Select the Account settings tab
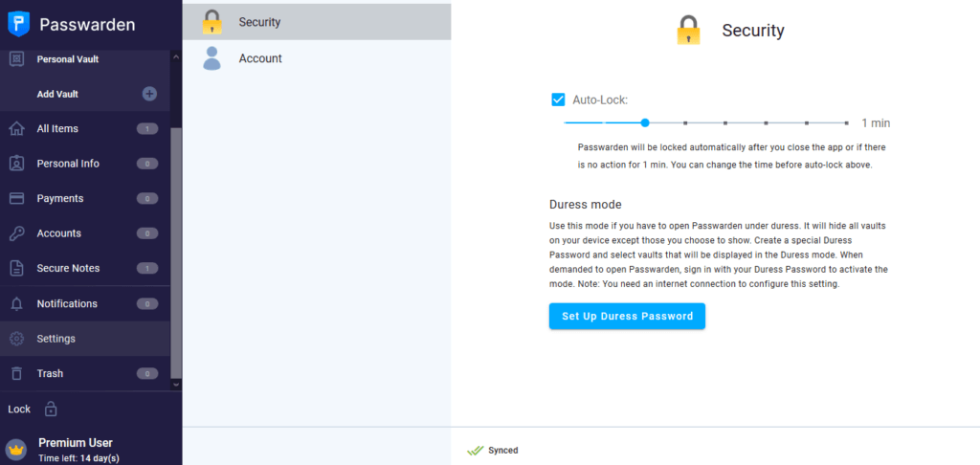 (x=316, y=58)
